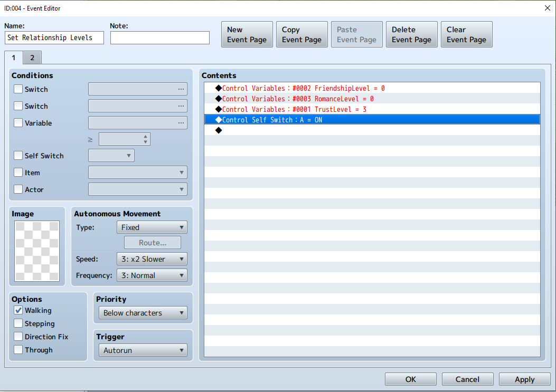This screenshot has height=392, width=556.
Task: Toggle the Direction Fix option
Action: pos(18,337)
